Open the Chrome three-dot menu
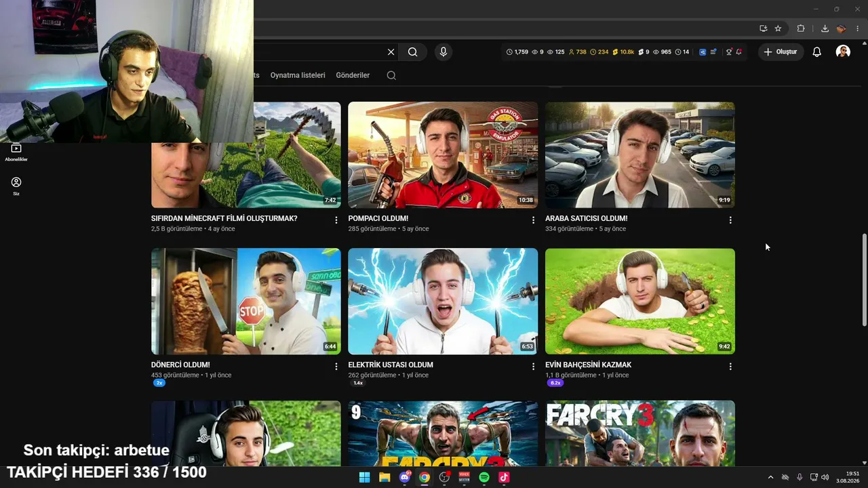 tap(858, 28)
